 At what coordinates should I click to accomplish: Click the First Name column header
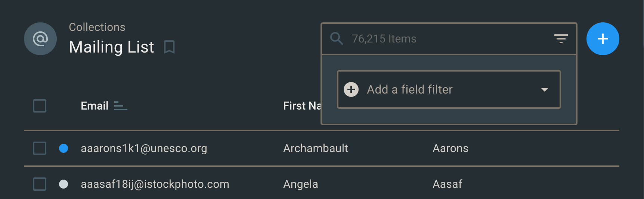point(301,106)
